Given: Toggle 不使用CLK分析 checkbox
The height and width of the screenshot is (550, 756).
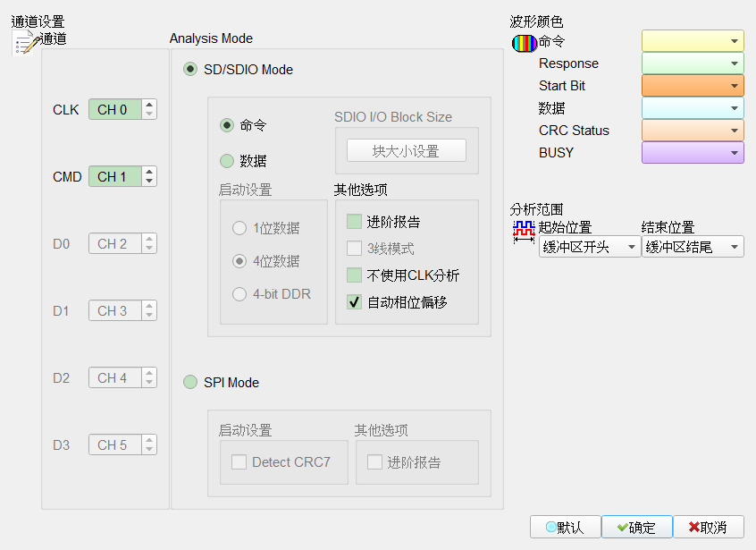Looking at the screenshot, I should pyautogui.click(x=355, y=275).
